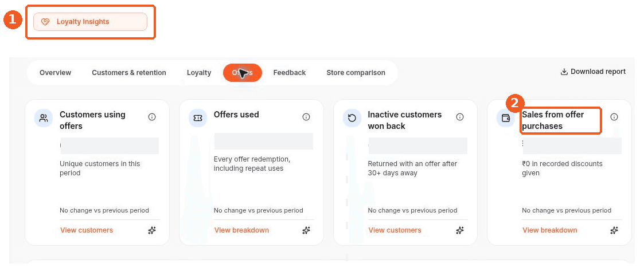Open the Loyalty Insights button
The width and height of the screenshot is (644, 275).
(x=90, y=22)
